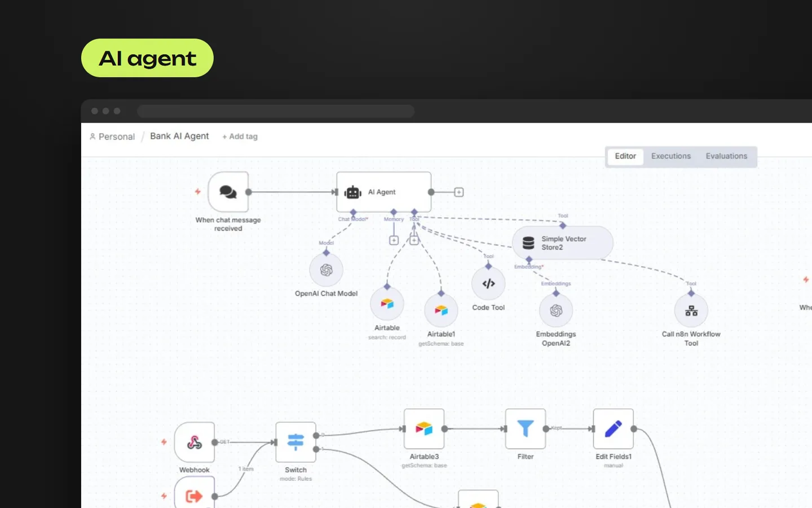Open the AI Agent node
This screenshot has height=508, width=812.
(384, 192)
